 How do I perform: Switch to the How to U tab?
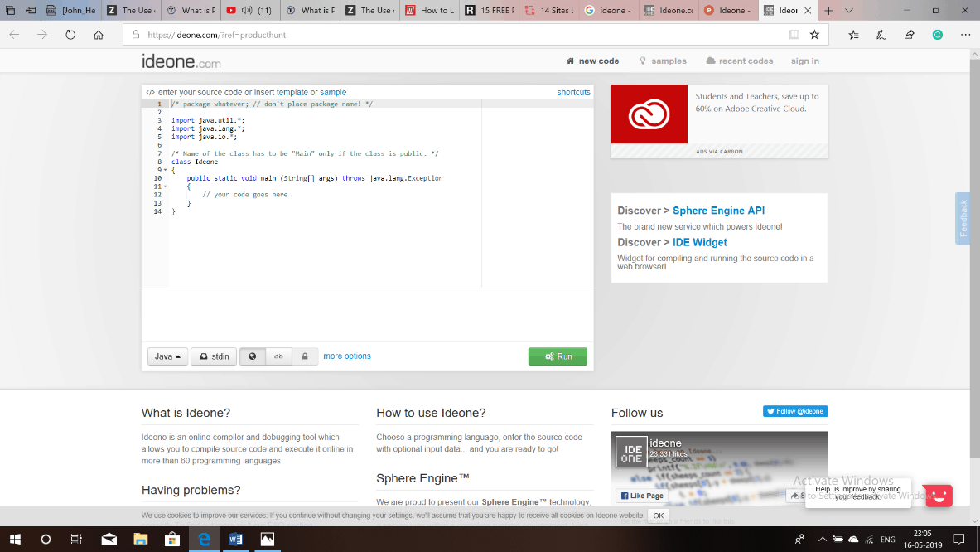click(x=430, y=11)
